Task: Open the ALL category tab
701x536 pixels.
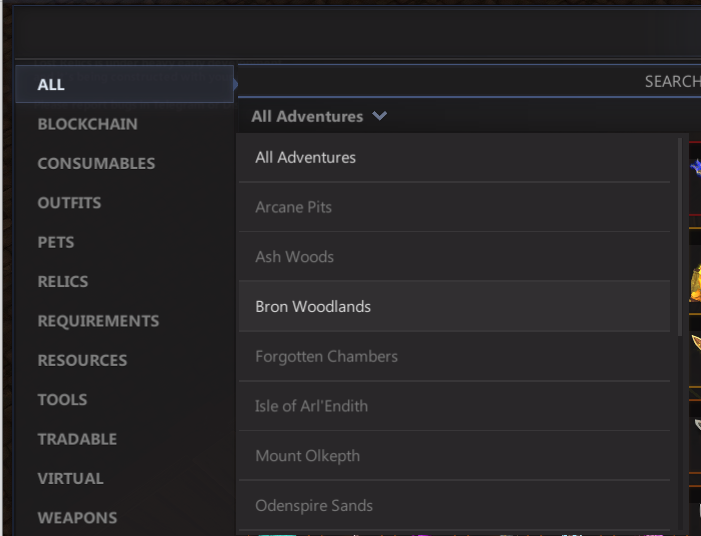Action: tap(51, 85)
